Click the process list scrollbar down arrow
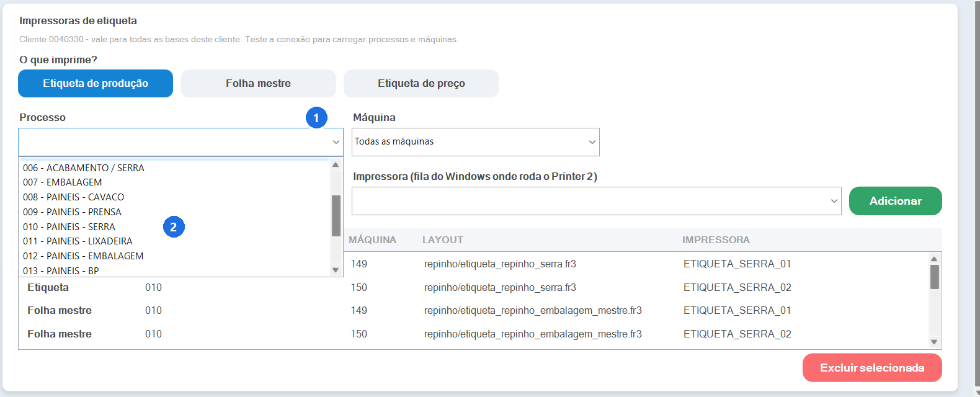 (336, 270)
